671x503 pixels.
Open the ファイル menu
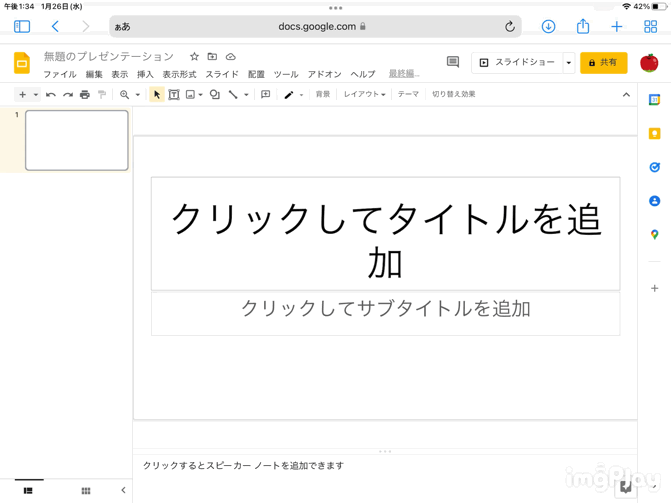pos(60,74)
